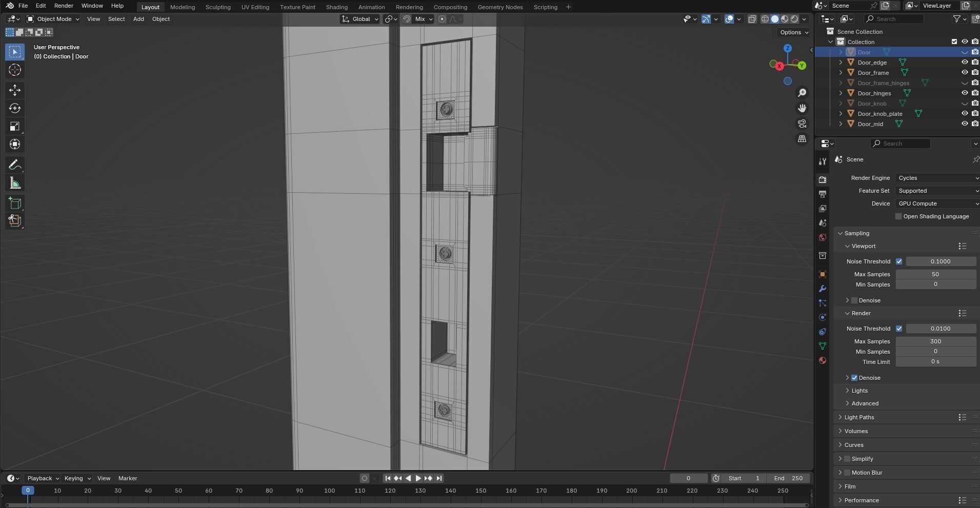Open the Object Mode dropdown

pos(53,19)
